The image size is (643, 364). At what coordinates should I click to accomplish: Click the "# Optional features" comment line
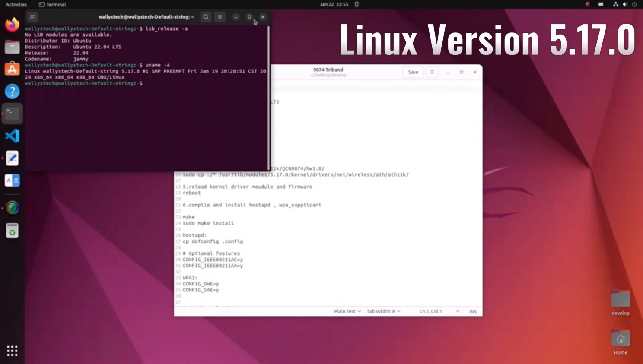(211, 253)
